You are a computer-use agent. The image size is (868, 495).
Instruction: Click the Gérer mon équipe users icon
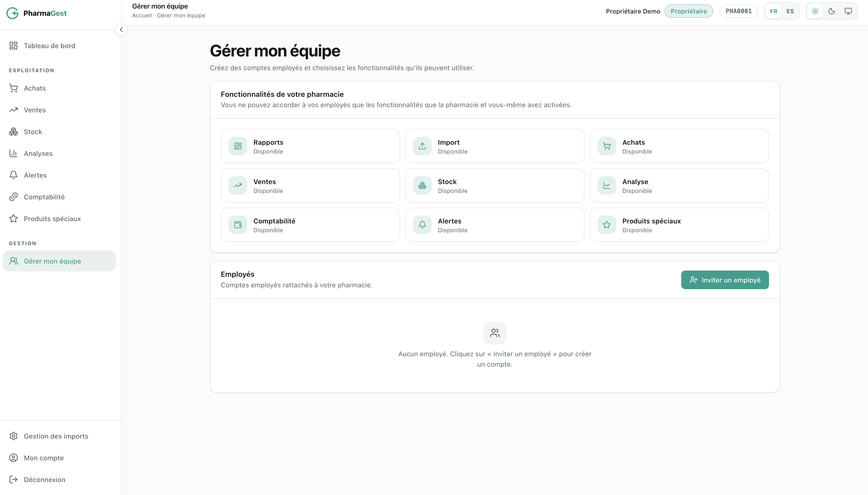click(13, 261)
